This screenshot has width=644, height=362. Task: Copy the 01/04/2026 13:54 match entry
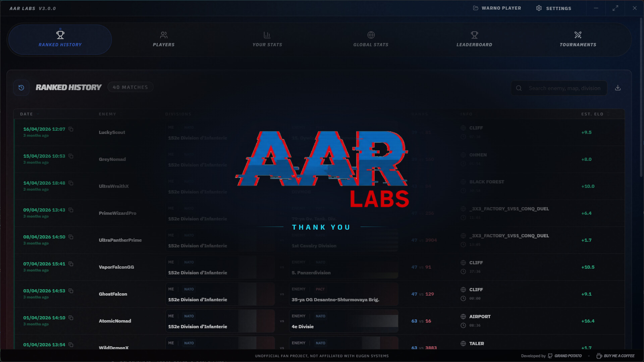[x=71, y=345]
